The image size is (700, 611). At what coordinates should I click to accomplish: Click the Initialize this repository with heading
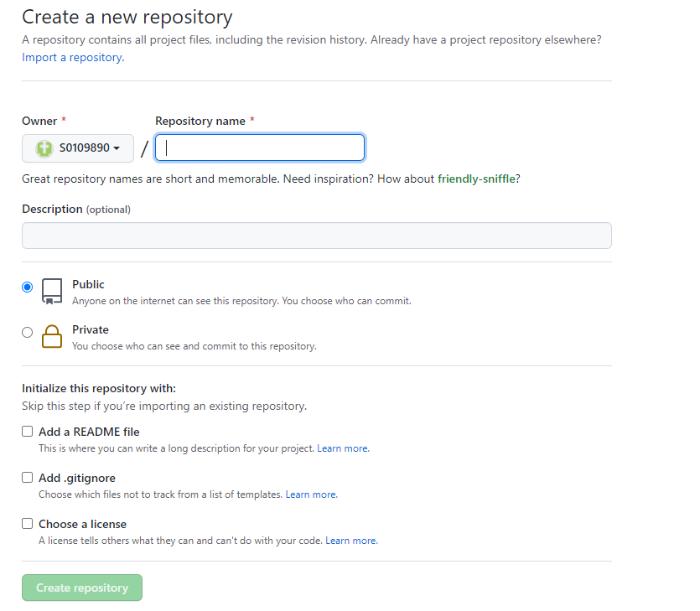coord(99,388)
